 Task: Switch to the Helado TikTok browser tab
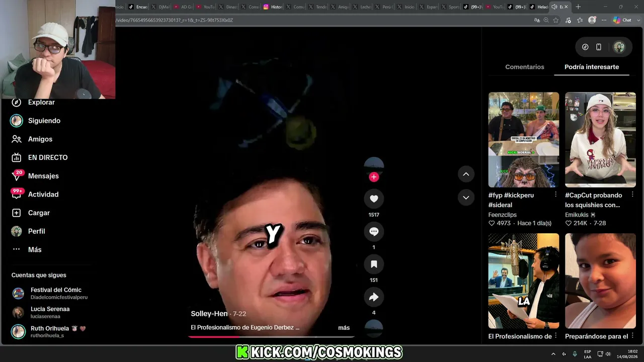coord(539,7)
